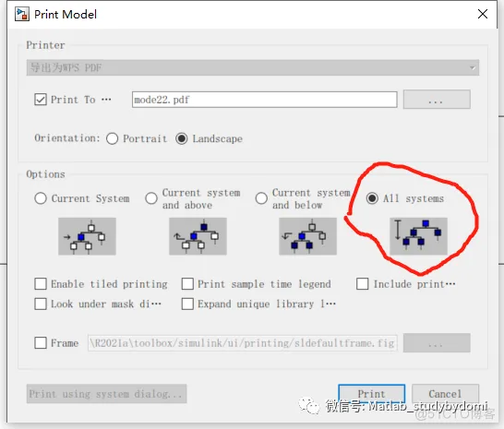Open the Printer dropdown list
The width and height of the screenshot is (504, 429).
click(x=253, y=67)
